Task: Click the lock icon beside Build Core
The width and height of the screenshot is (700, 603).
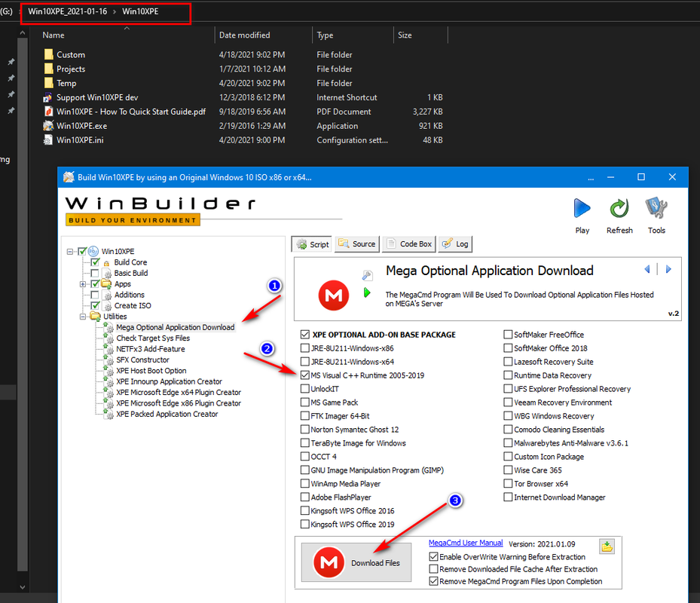Action: click(x=106, y=262)
